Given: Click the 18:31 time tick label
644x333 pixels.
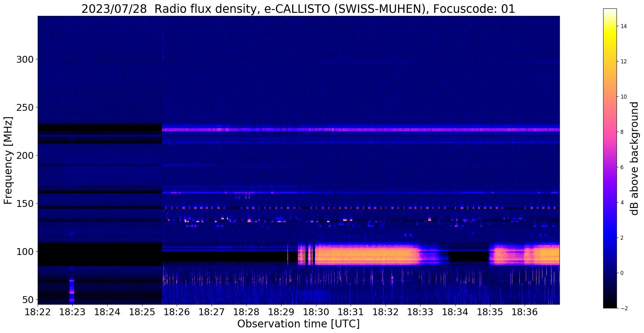Looking at the screenshot, I should click(351, 312).
